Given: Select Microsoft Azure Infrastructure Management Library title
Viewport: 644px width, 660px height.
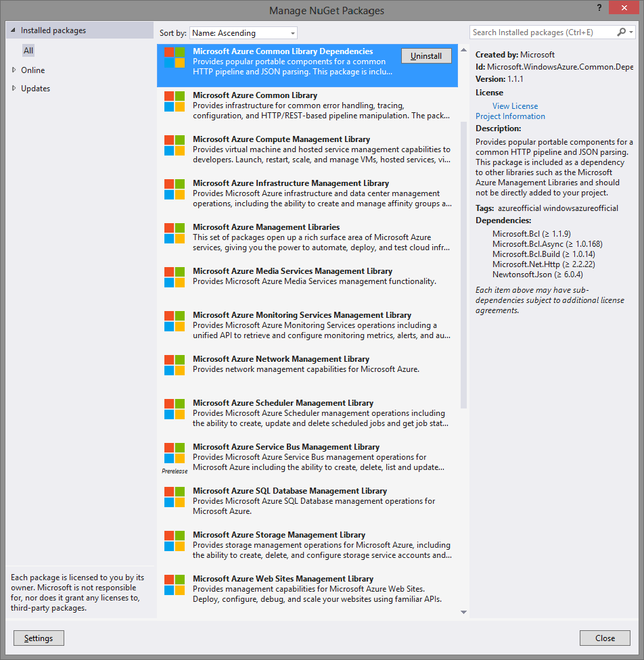Looking at the screenshot, I should [291, 183].
